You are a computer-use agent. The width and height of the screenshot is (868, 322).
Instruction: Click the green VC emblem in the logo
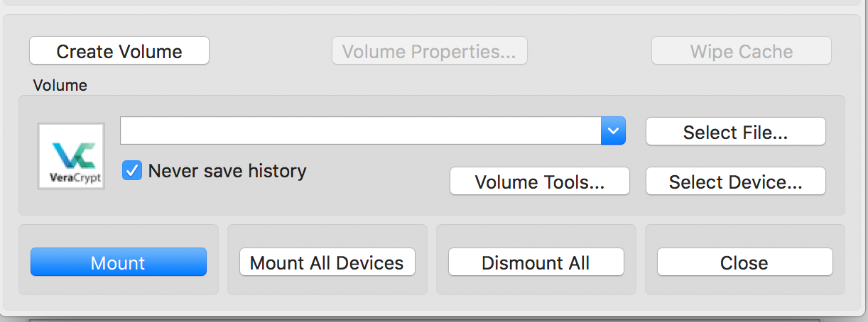click(70, 152)
